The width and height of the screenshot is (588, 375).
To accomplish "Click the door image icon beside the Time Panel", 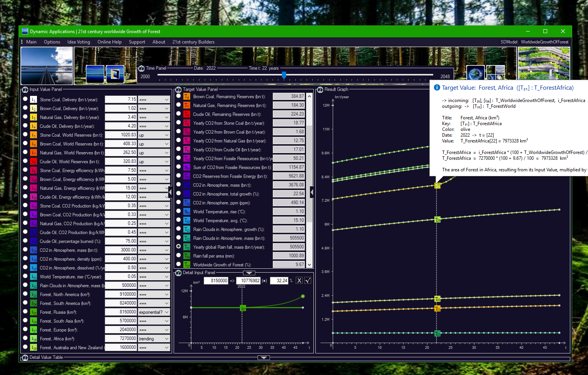I will coord(115,74).
